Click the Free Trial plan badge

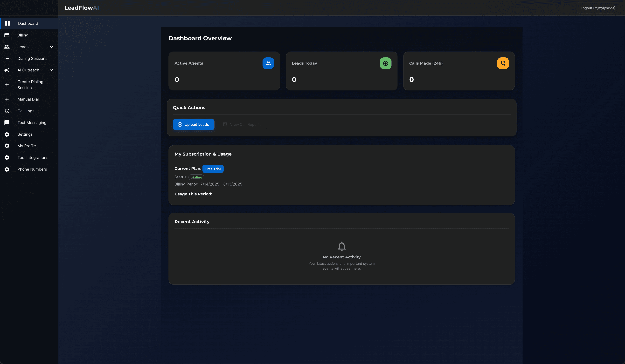pos(213,169)
